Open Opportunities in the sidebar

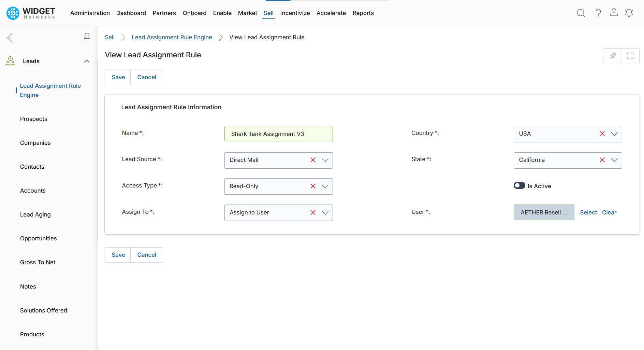tap(39, 238)
